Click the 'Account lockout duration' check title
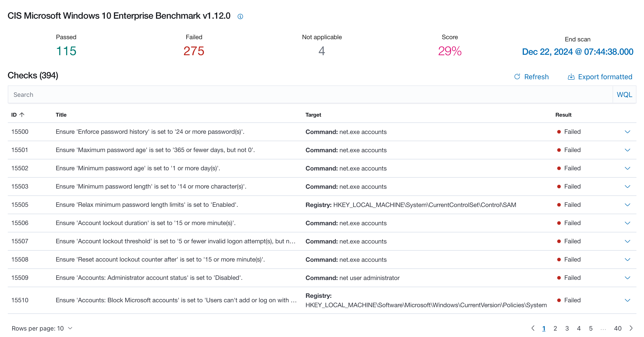The height and width of the screenshot is (337, 644). [x=146, y=223]
